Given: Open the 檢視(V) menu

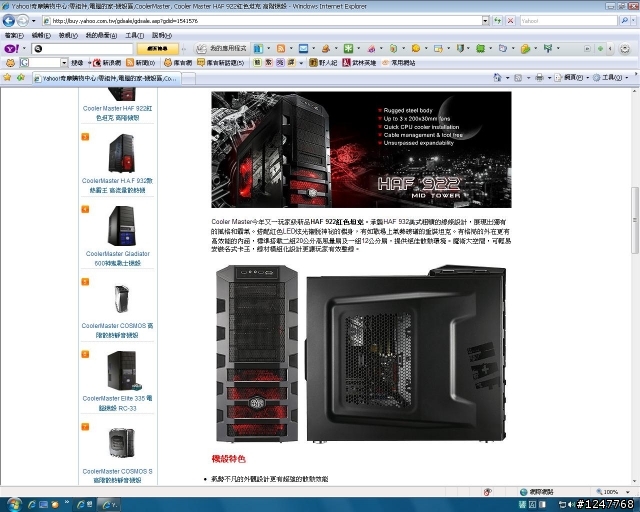Looking at the screenshot, I should [x=68, y=36].
